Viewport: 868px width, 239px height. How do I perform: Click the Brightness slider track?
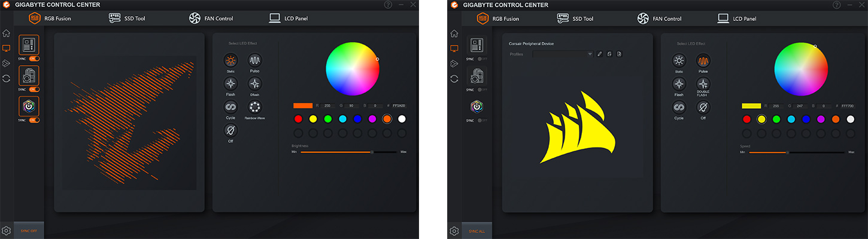[x=348, y=152]
